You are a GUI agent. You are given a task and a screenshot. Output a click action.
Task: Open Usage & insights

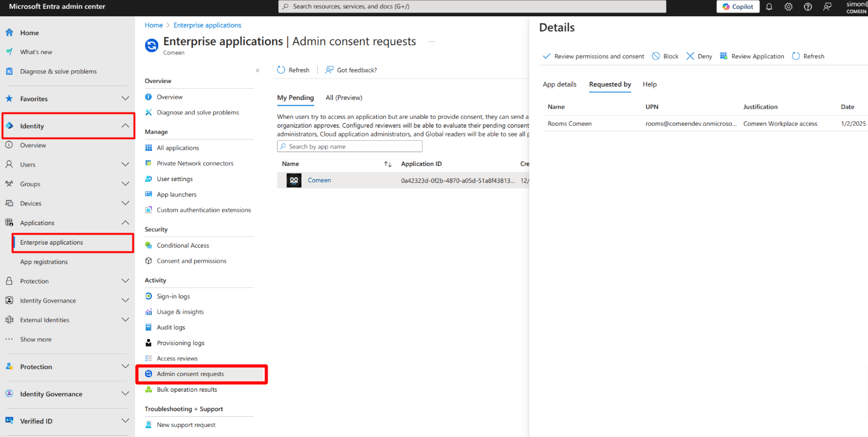(x=180, y=312)
